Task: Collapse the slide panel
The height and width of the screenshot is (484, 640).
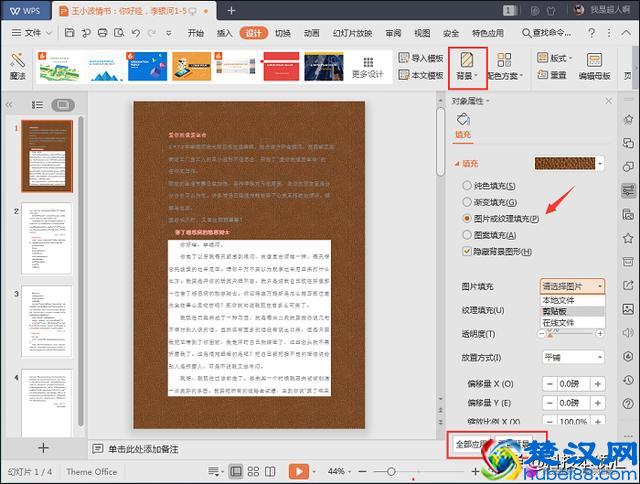Action: click(9, 105)
